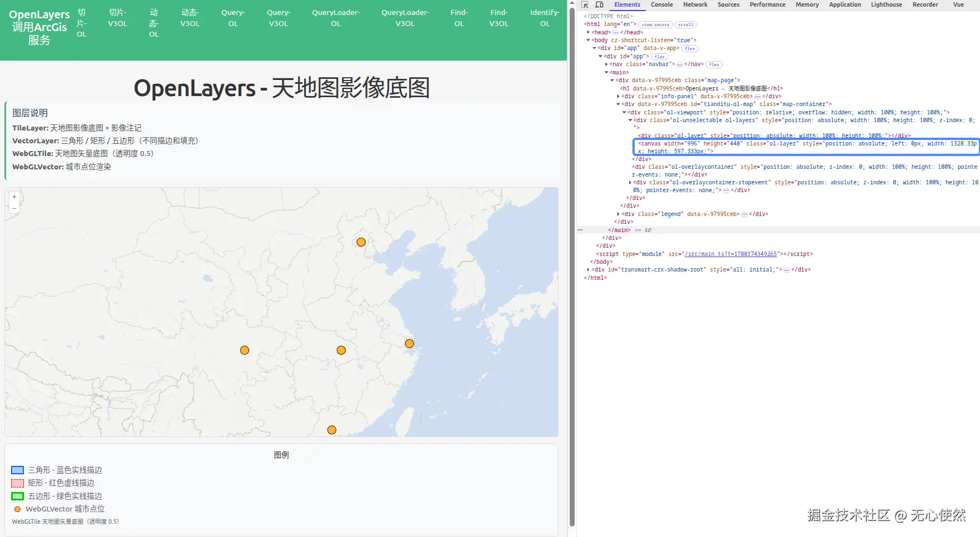
Task: Switch to the Console tab
Action: click(662, 4)
